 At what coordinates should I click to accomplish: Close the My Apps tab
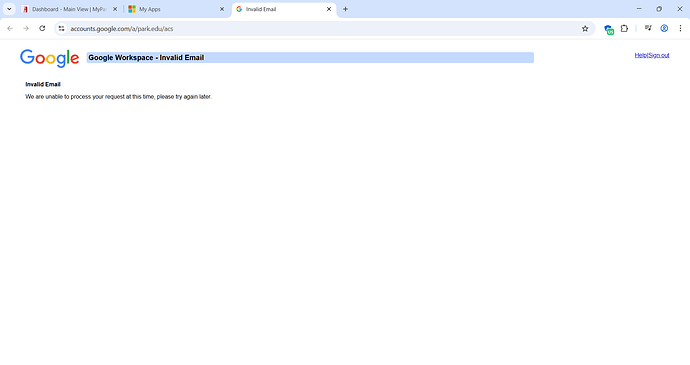point(222,9)
